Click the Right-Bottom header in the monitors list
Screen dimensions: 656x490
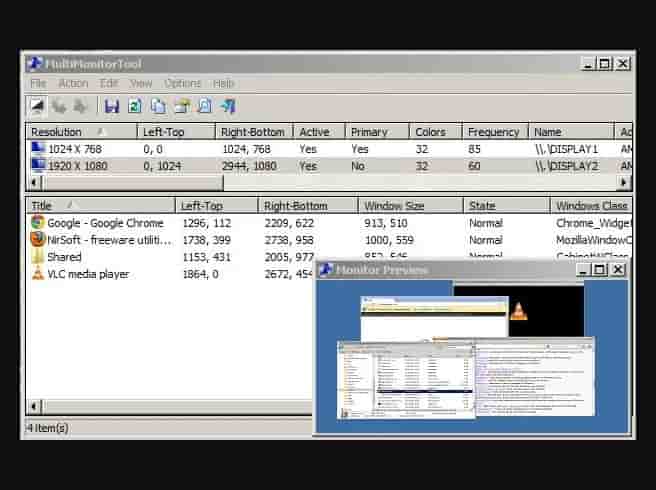pyautogui.click(x=254, y=132)
